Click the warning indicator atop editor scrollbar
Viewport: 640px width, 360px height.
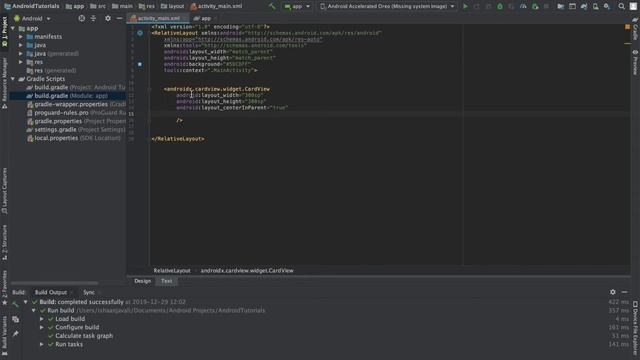tap(627, 27)
